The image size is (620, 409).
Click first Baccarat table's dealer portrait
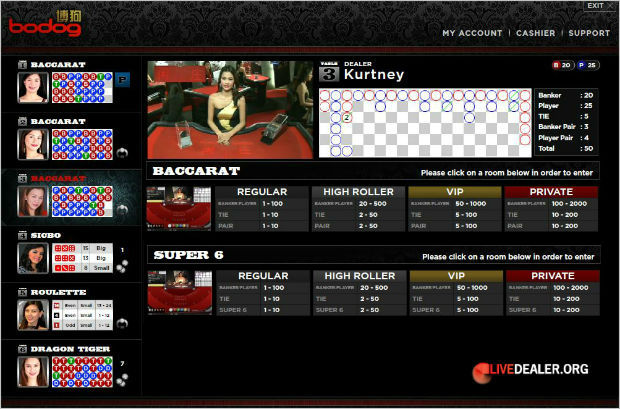pos(33,87)
